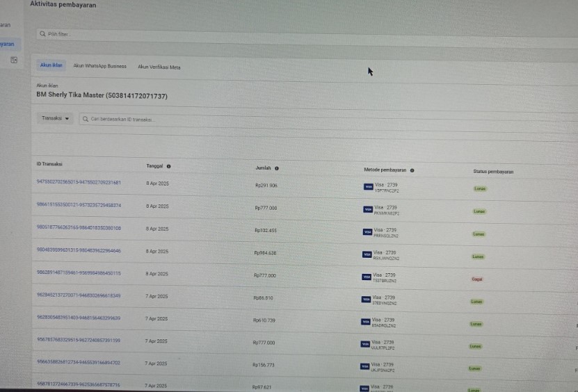The image size is (578, 392).
Task: Open the failed 8 Apr transaction ID link
Action: 79,273
